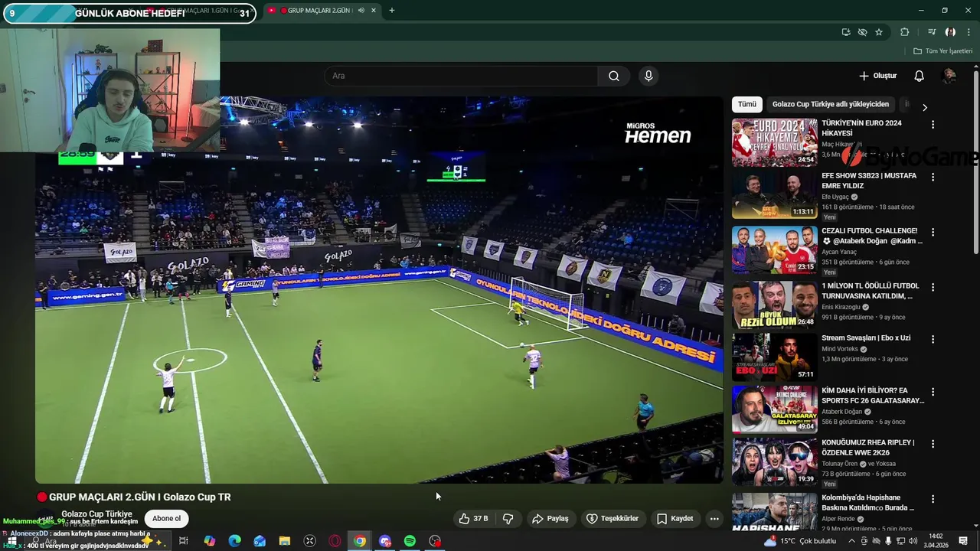Open options for Stream Savaşları video
The height and width of the screenshot is (551, 980).
pyautogui.click(x=933, y=339)
